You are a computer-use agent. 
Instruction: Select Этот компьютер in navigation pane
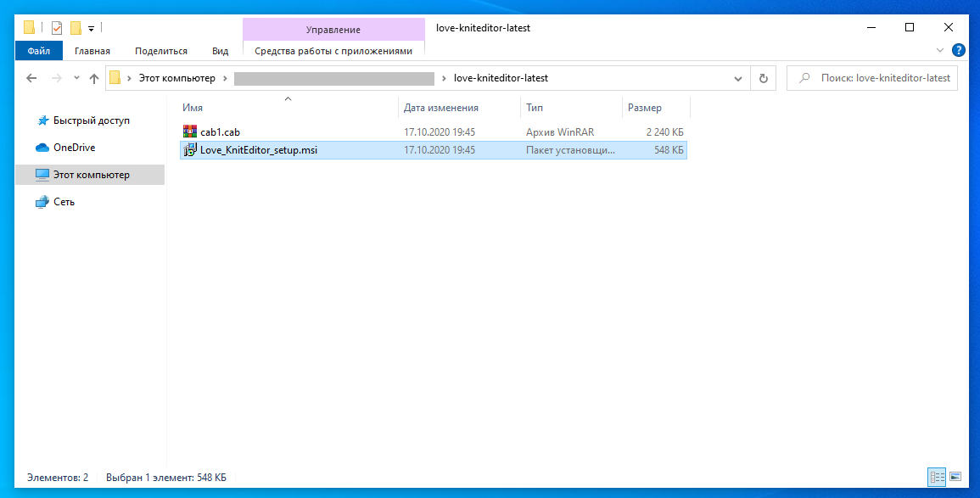[x=92, y=175]
